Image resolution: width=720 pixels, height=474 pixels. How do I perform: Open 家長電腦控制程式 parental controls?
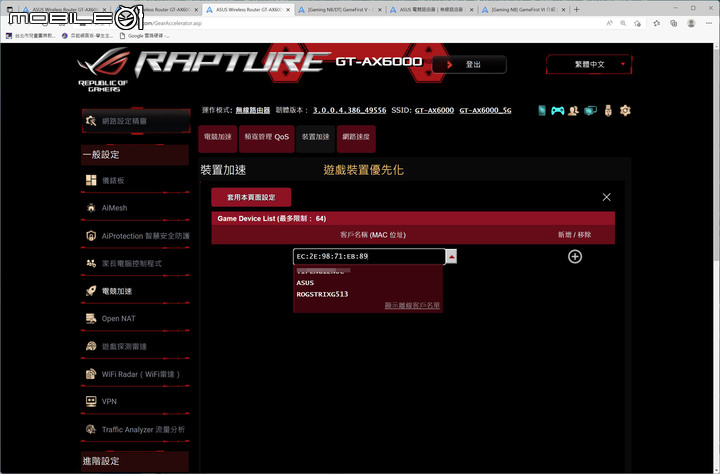135,263
